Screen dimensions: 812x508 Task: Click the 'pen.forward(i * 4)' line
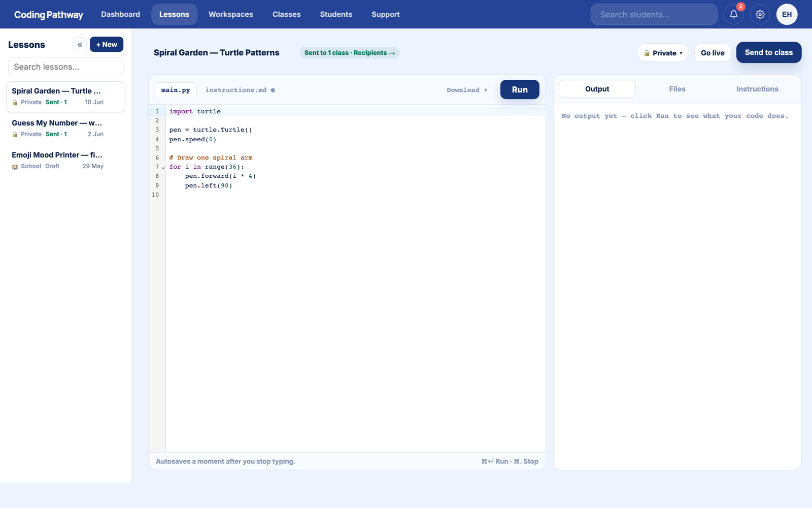pos(220,176)
